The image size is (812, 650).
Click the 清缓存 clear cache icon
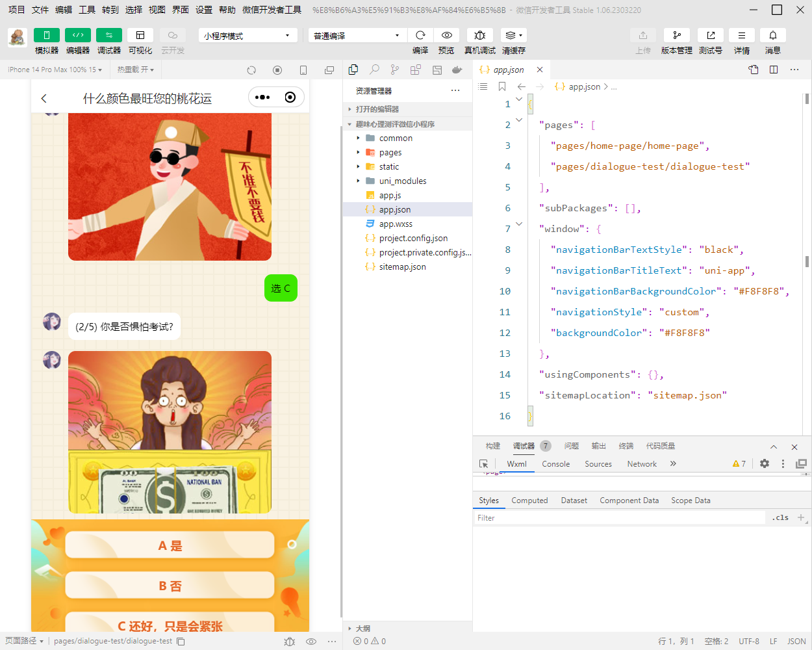point(513,35)
